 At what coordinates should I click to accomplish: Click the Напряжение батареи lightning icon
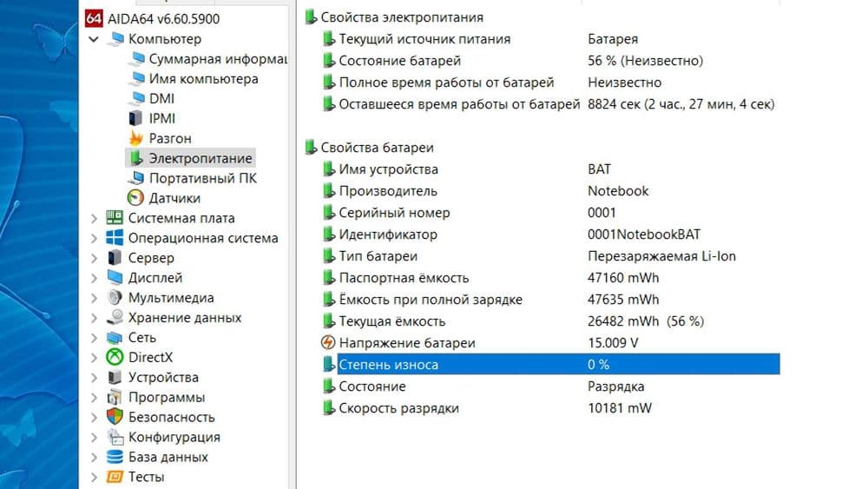click(x=328, y=343)
